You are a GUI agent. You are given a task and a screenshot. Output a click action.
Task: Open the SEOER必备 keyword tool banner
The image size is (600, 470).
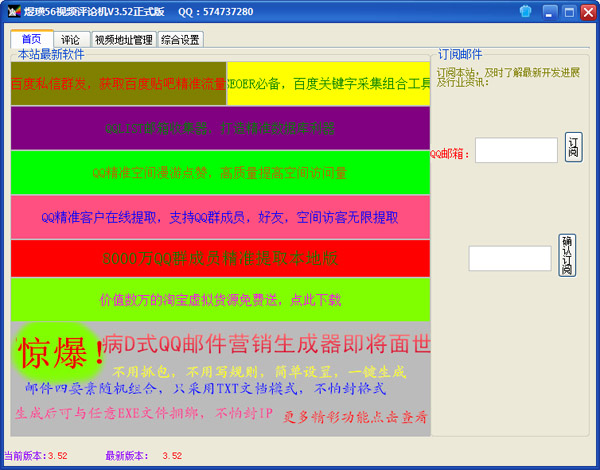tap(328, 83)
